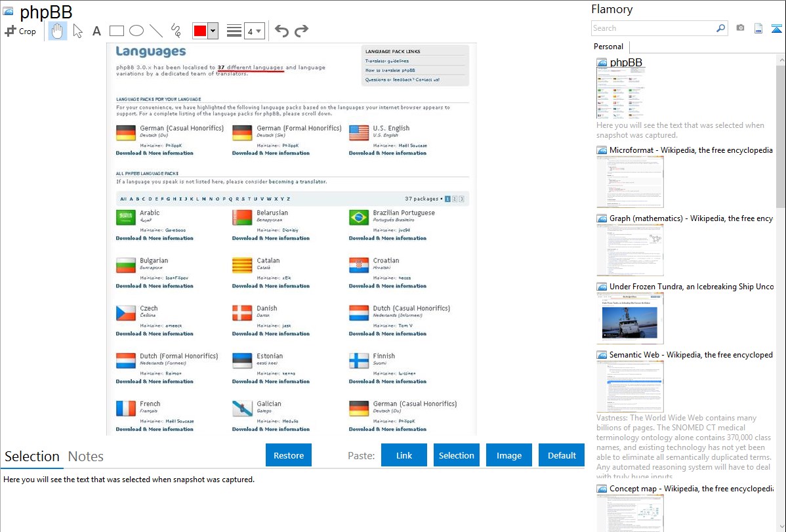Click the phpBB window title icon
The height and width of the screenshot is (532, 786).
click(8, 10)
